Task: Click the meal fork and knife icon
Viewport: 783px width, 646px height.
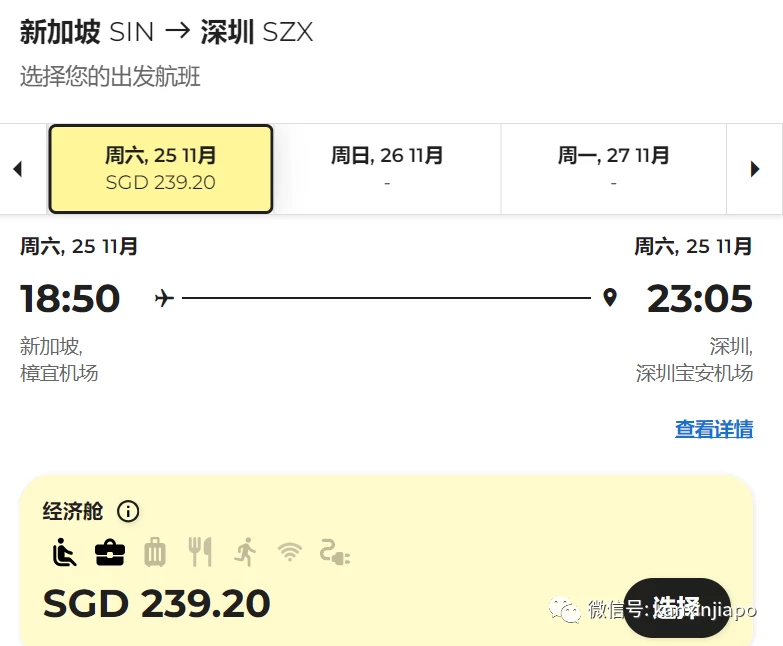Action: point(200,552)
